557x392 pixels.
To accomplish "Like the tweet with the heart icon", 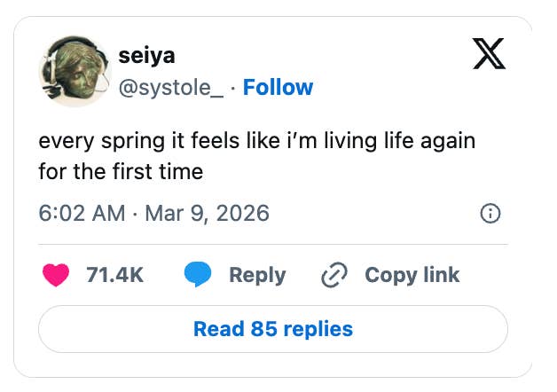I will (x=56, y=275).
